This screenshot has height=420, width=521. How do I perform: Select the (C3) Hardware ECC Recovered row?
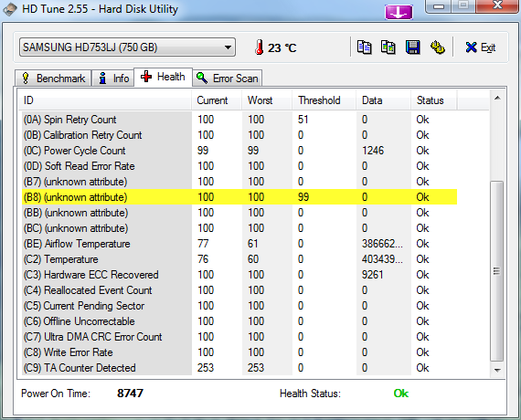[x=239, y=275]
